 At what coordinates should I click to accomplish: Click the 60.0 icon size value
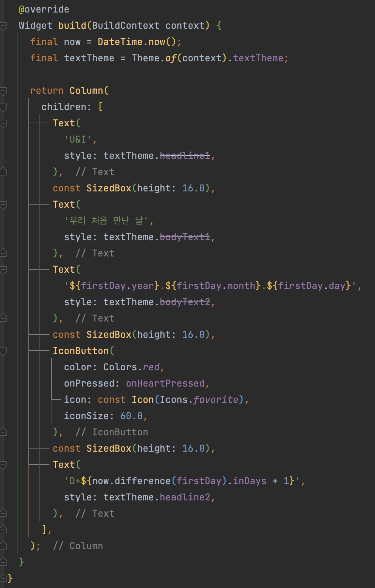point(131,416)
